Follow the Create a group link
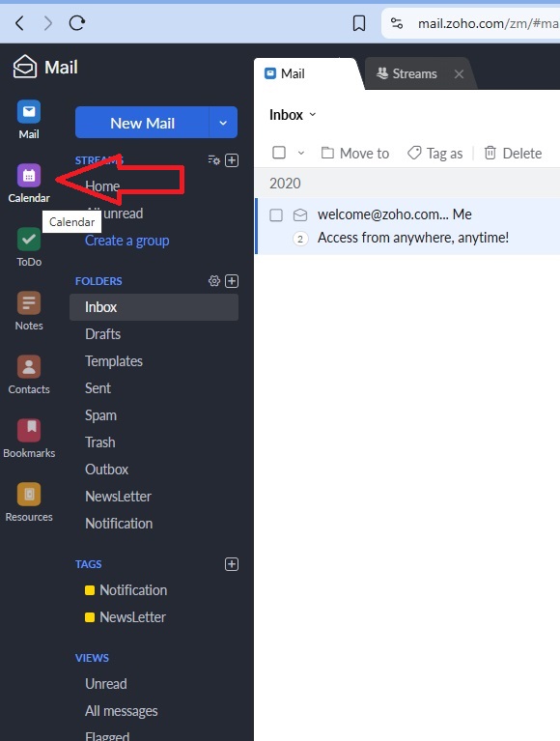Screen dimensions: 560x741 (x=127, y=241)
